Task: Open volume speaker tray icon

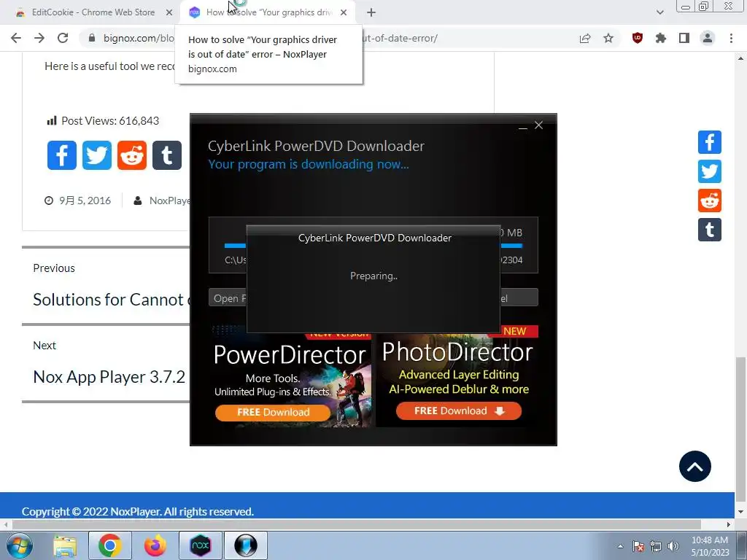Action: (x=673, y=546)
